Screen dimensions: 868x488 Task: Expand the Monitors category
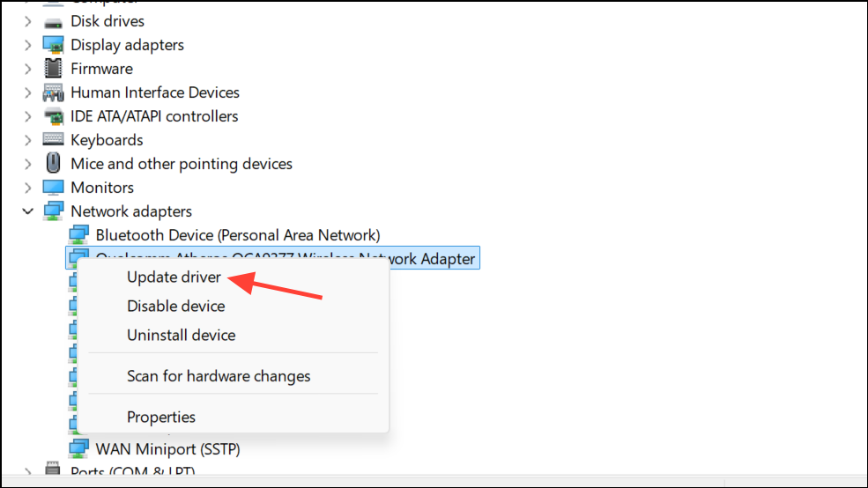click(28, 188)
